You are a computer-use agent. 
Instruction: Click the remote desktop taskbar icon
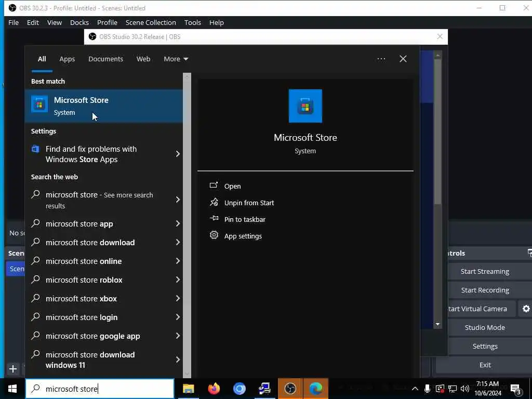point(264,389)
